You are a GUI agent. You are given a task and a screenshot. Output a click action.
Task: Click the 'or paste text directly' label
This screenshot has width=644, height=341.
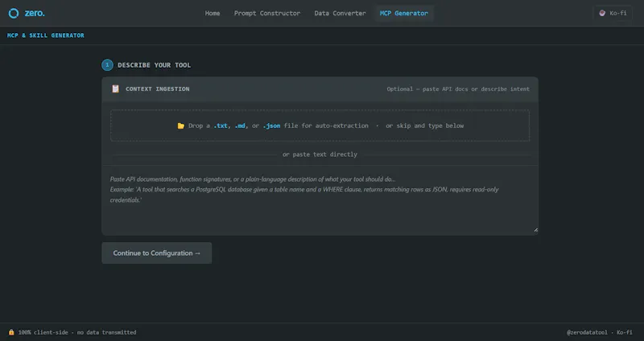tap(320, 154)
